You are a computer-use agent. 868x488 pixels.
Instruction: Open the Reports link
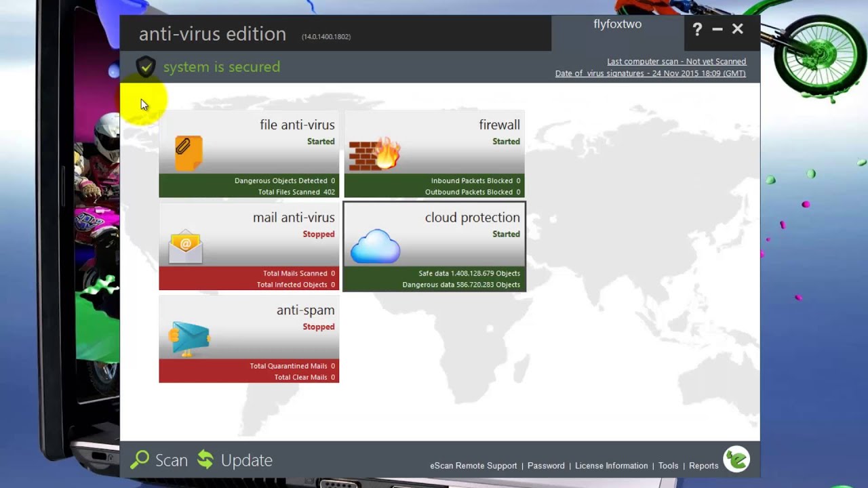coord(704,466)
